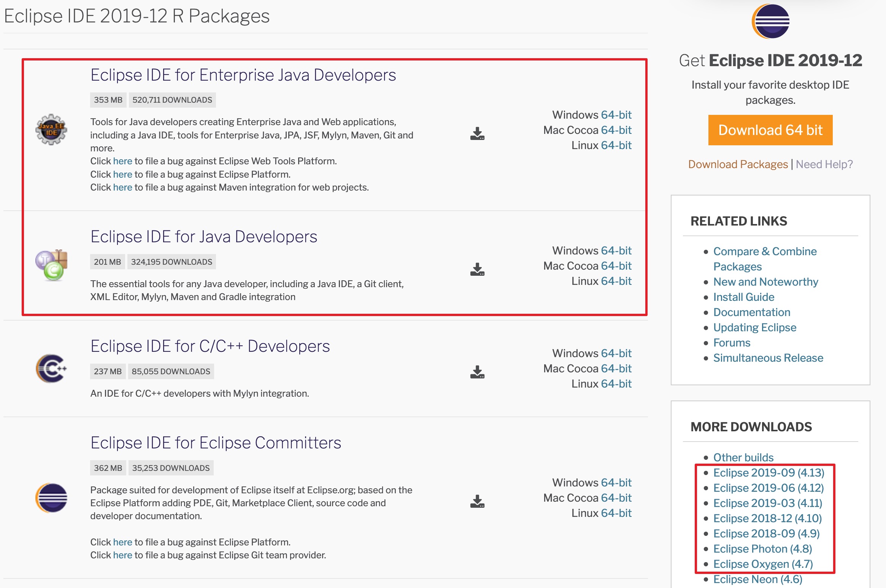Click the Eclipse Committers package logo
This screenshot has height=588, width=886.
point(51,498)
